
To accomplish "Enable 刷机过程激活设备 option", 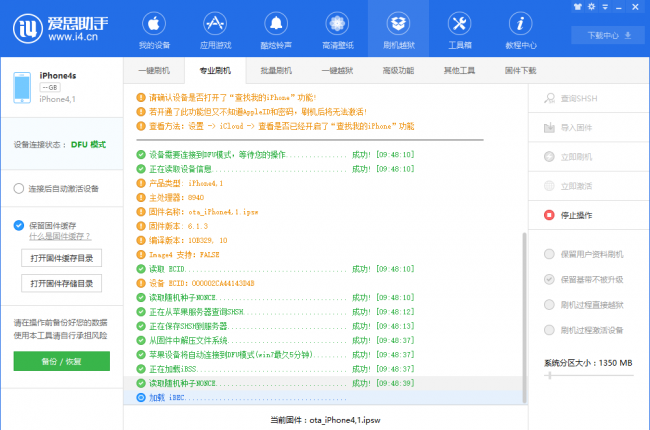I will [549, 330].
